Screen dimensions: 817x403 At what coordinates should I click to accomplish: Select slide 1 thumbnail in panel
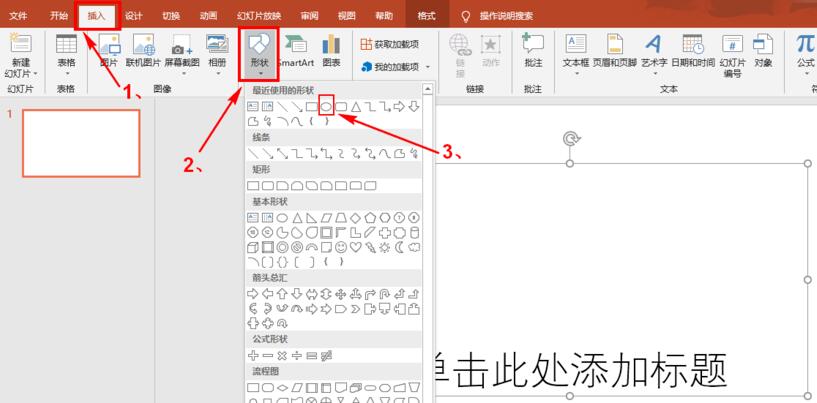point(81,143)
